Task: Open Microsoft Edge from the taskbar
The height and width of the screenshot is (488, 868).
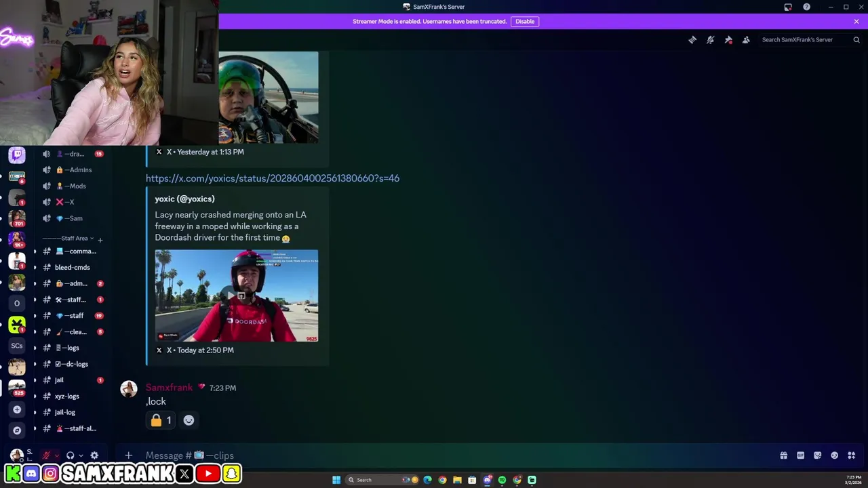Action: pyautogui.click(x=427, y=480)
